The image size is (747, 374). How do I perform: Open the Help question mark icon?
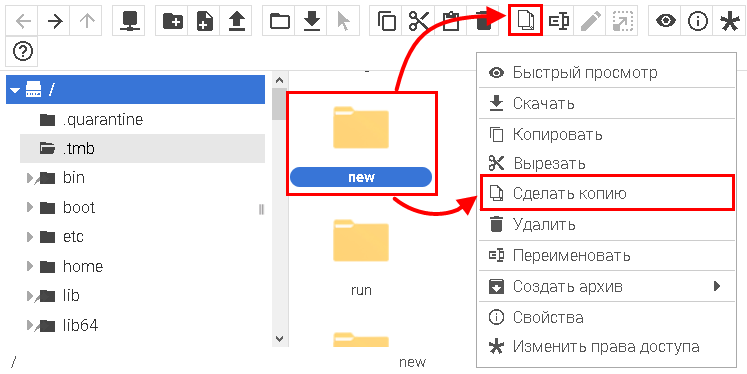click(22, 51)
